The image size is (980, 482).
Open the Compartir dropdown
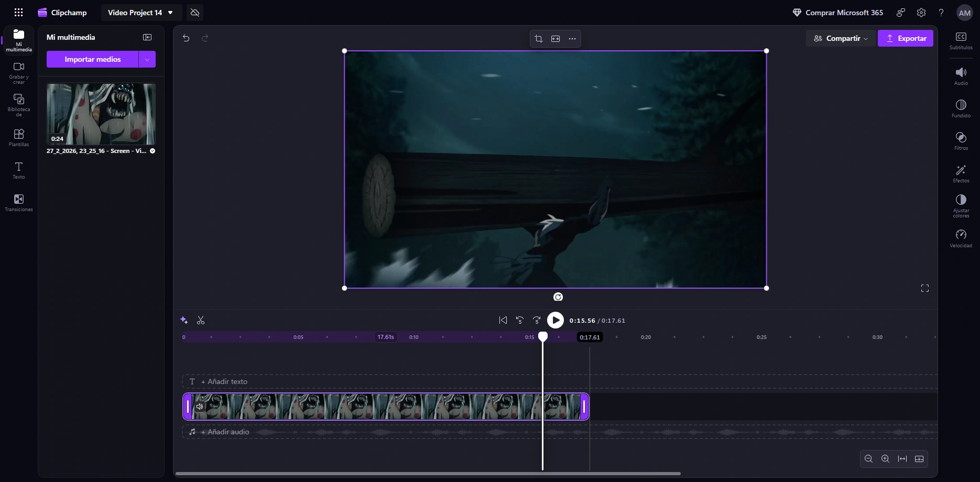(841, 38)
